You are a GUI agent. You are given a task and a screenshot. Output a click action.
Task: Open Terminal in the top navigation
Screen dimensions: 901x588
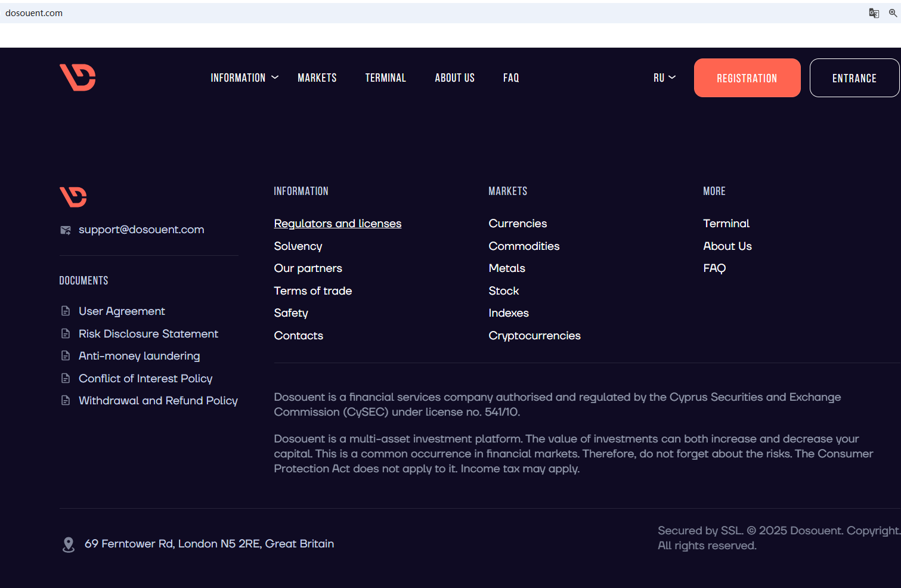pyautogui.click(x=386, y=78)
